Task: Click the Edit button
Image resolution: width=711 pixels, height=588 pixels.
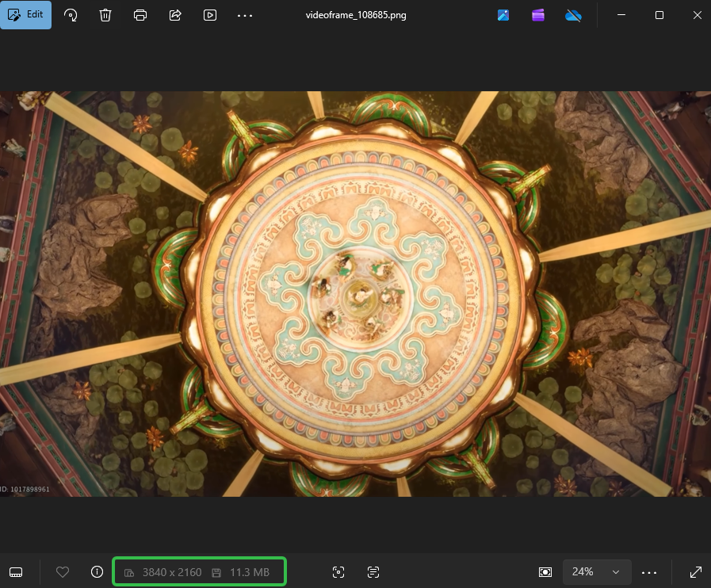Action: 25,15
